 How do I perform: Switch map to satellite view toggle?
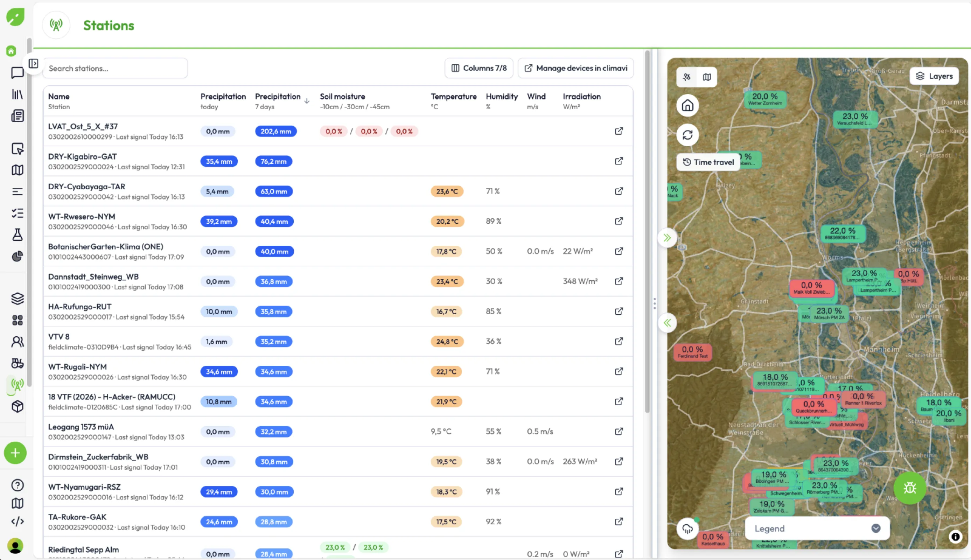click(x=687, y=77)
